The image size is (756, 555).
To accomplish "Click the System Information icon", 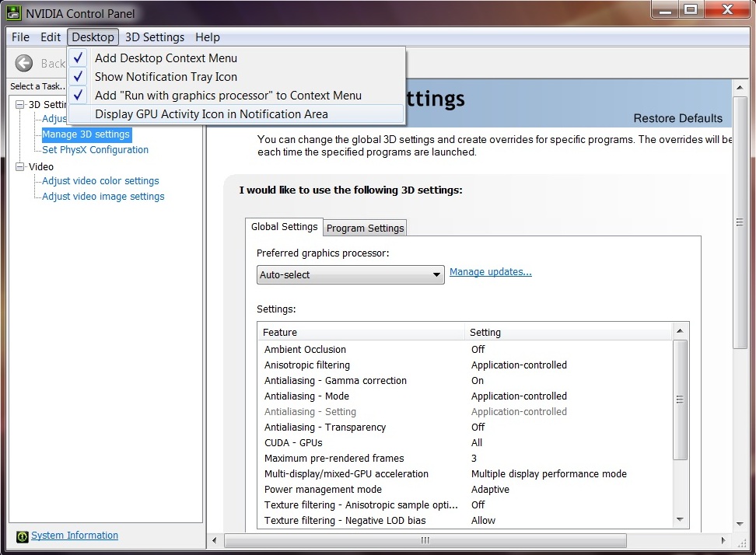I will (23, 536).
